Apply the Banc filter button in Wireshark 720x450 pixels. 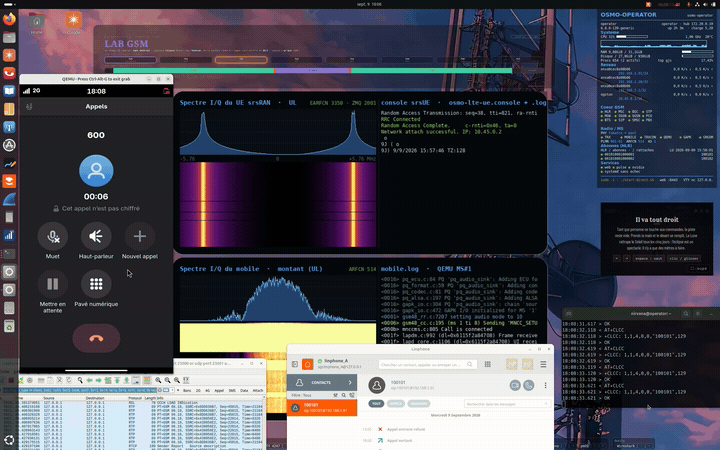click(x=187, y=390)
